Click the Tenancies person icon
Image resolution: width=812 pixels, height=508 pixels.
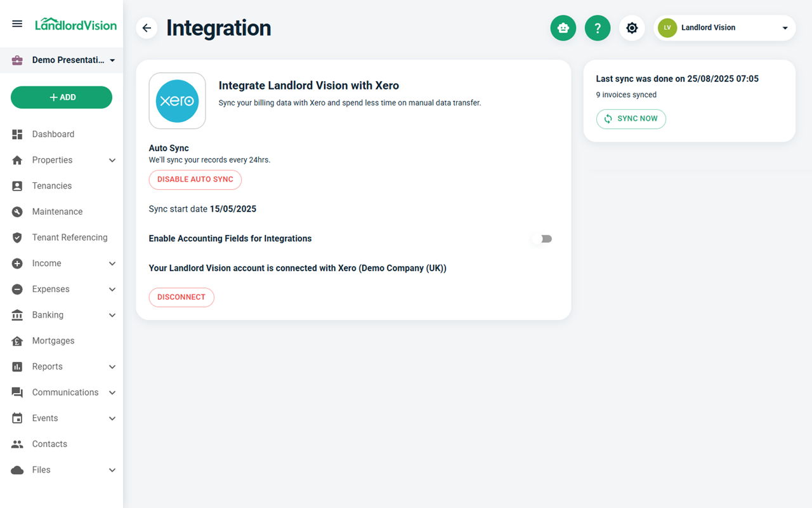(17, 186)
